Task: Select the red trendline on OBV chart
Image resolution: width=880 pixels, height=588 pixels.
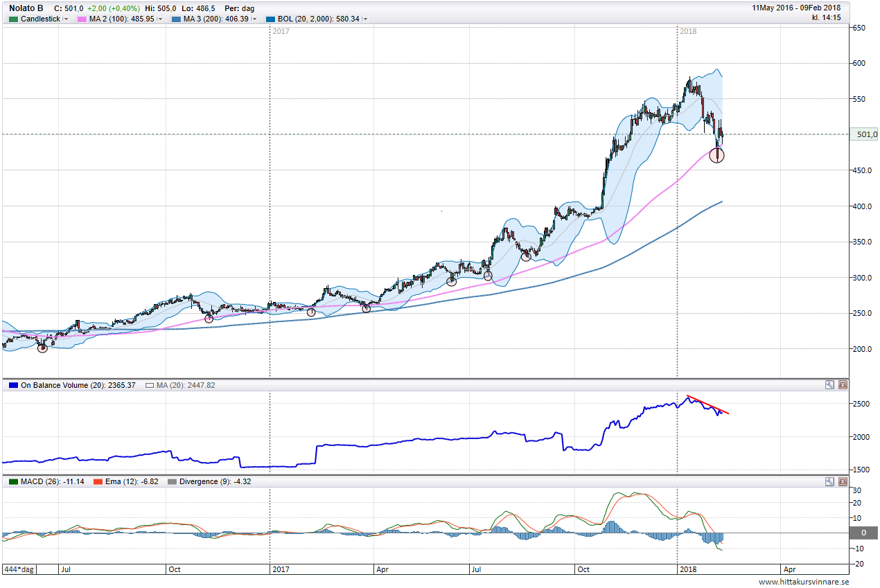Action: [707, 404]
